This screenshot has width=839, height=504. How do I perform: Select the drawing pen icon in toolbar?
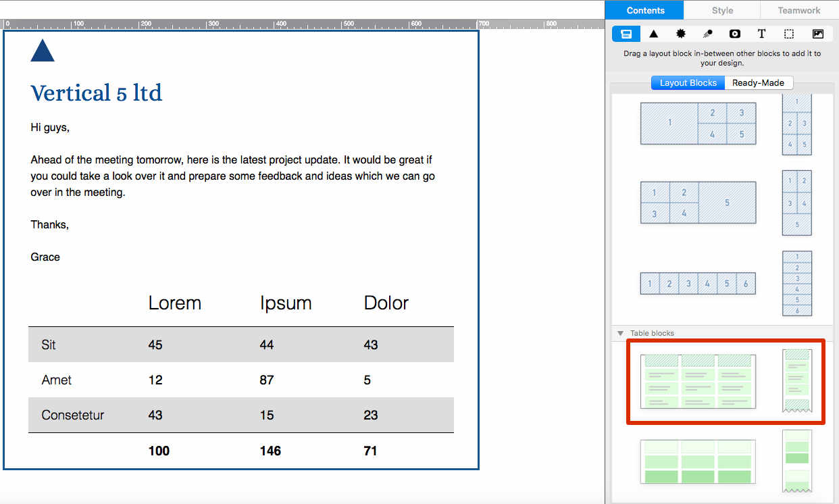[707, 33]
